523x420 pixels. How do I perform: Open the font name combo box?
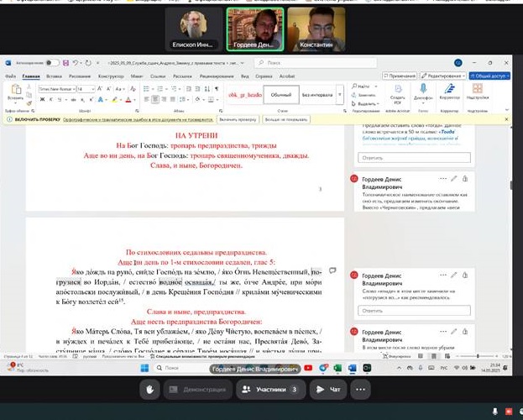pyautogui.click(x=57, y=88)
